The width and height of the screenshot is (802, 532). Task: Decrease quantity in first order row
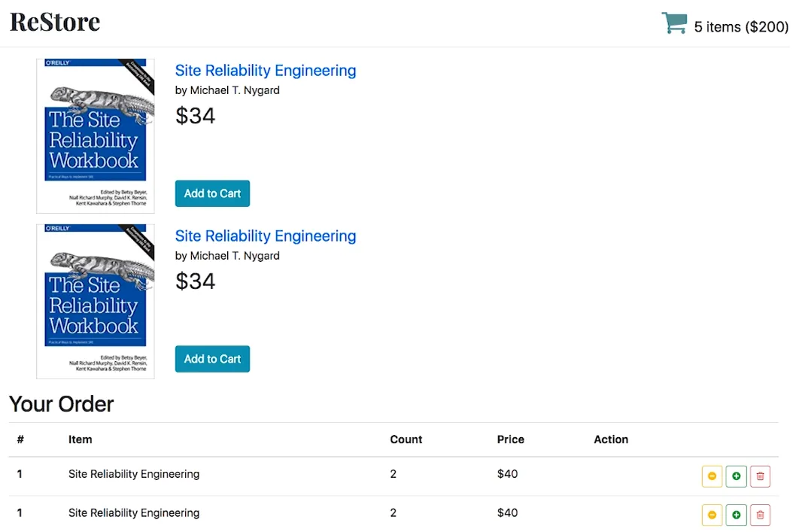pyautogui.click(x=712, y=476)
